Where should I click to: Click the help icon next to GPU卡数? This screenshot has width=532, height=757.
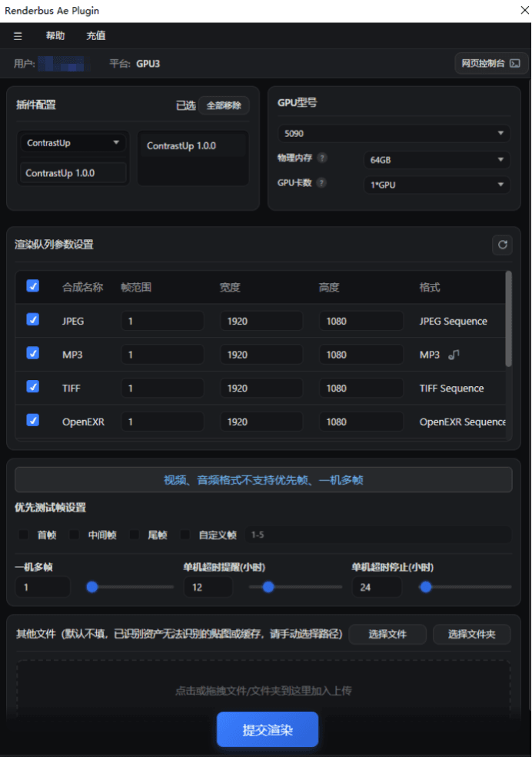[x=321, y=183]
